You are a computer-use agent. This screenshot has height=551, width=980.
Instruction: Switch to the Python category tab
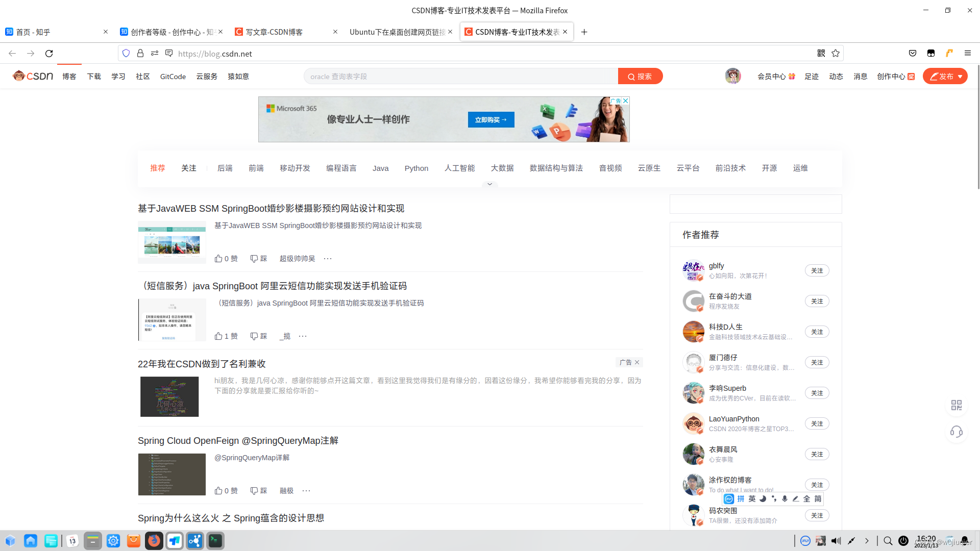click(416, 168)
